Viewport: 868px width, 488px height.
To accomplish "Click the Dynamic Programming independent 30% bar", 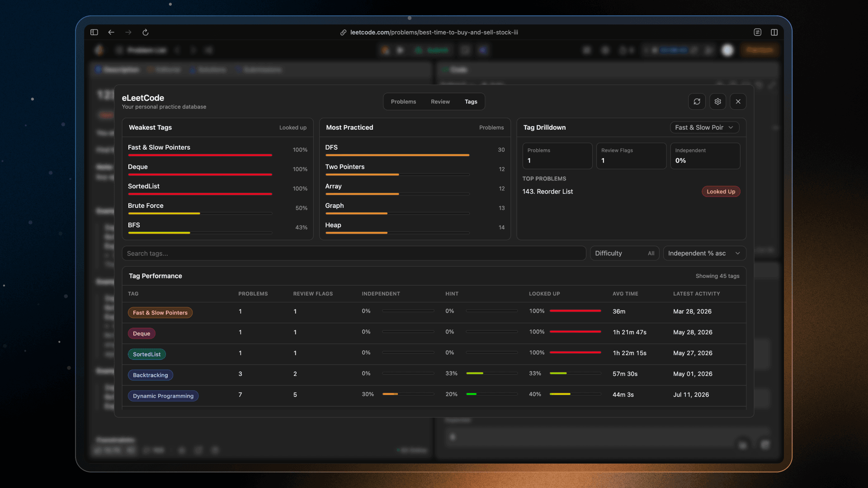I will pos(408,394).
